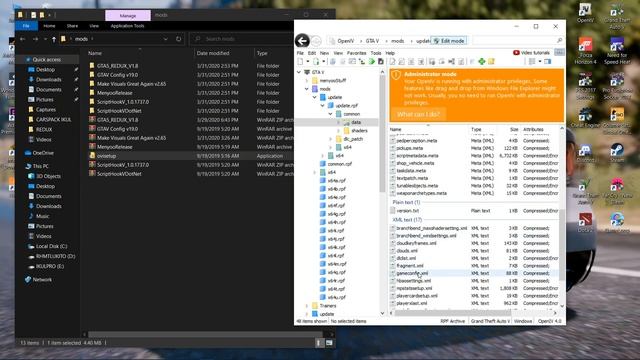The image size is (640, 360).
Task: Select the data folder in OpenIV tree
Action: [356, 122]
